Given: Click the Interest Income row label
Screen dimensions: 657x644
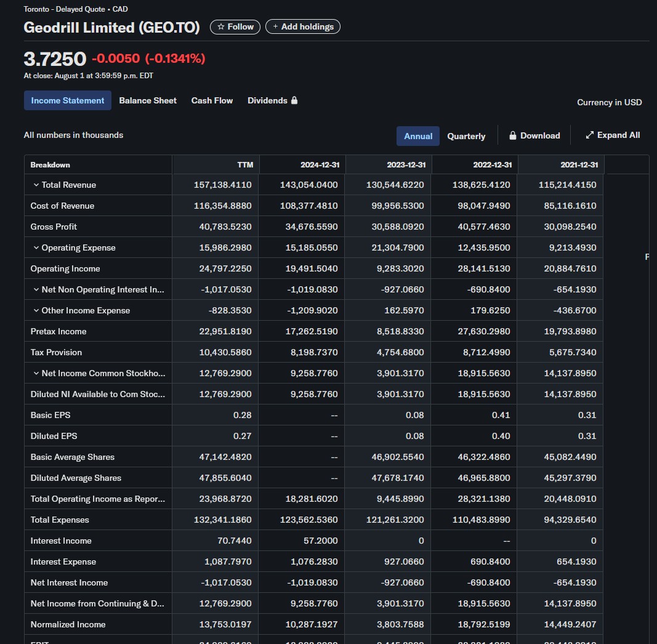Looking at the screenshot, I should tap(61, 541).
